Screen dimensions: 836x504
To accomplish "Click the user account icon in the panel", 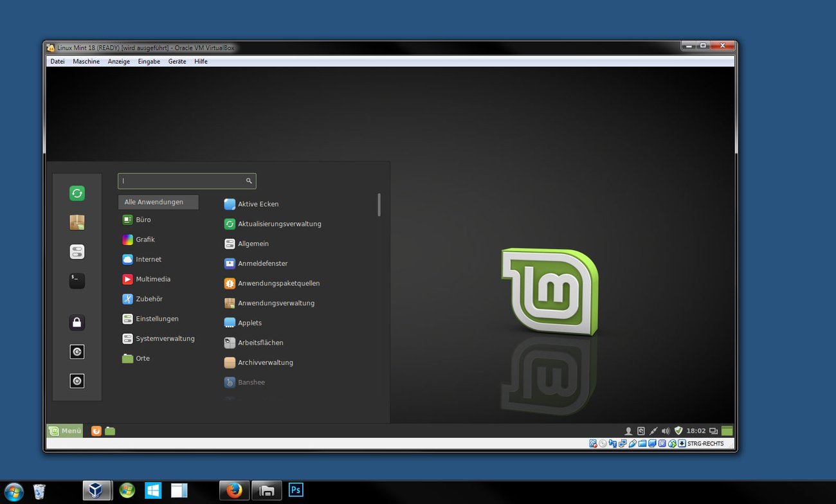I will [628, 431].
